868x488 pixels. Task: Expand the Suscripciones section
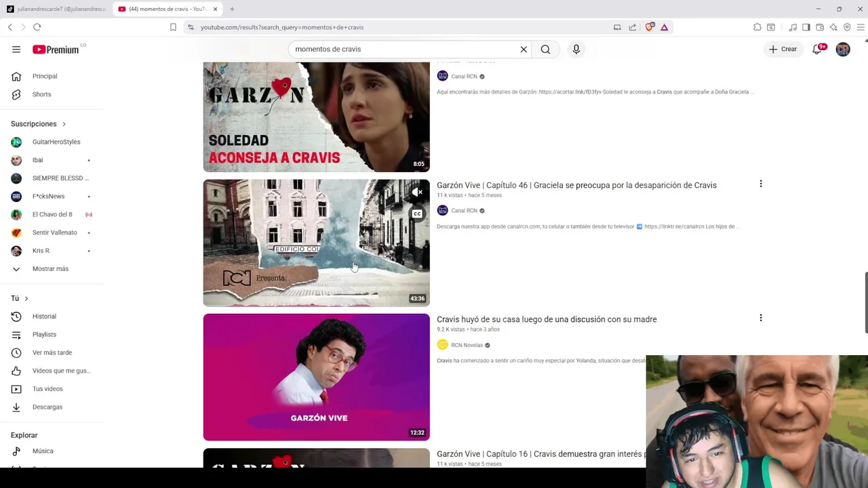click(39, 124)
